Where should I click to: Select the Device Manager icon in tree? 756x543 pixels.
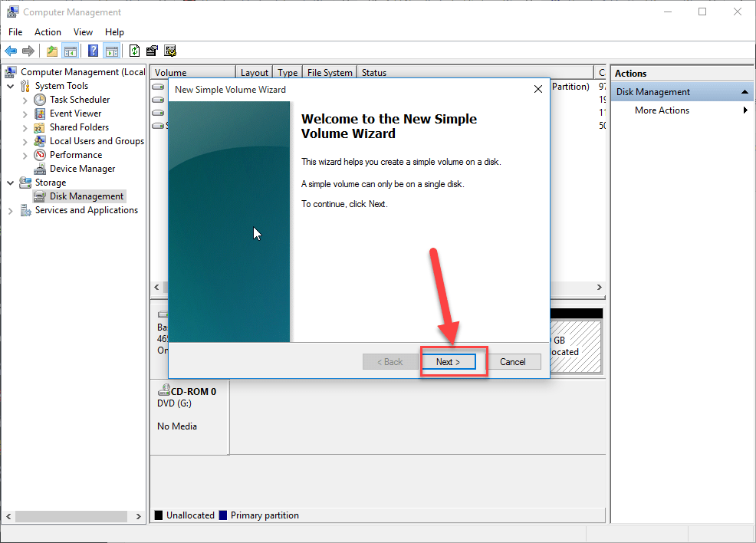click(41, 169)
